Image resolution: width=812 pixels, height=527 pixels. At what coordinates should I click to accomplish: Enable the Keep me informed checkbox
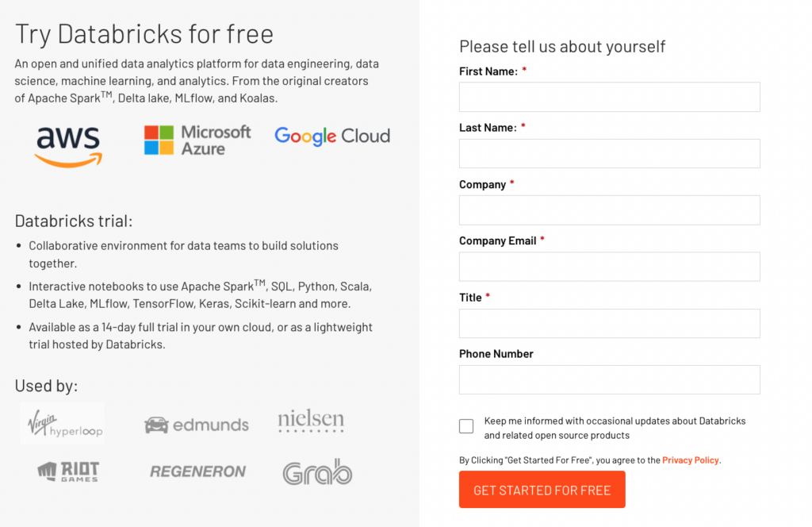coord(466,426)
